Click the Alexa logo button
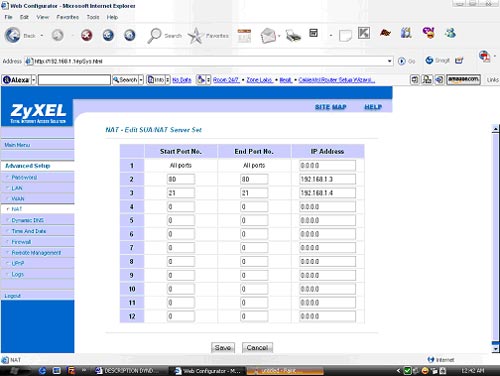The height and width of the screenshot is (376, 500). (16, 80)
